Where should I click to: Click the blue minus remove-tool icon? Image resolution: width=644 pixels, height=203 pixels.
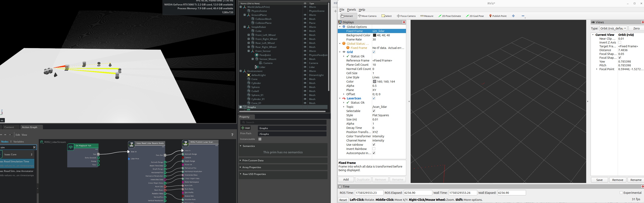pyautogui.click(x=523, y=16)
